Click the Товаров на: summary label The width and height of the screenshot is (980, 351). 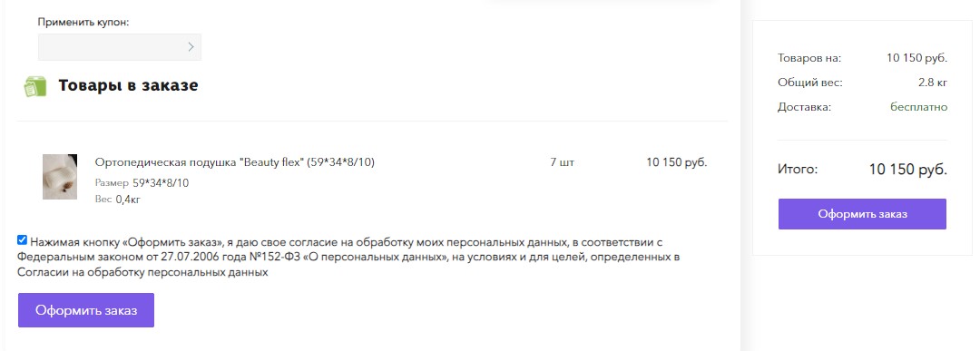[x=809, y=58]
